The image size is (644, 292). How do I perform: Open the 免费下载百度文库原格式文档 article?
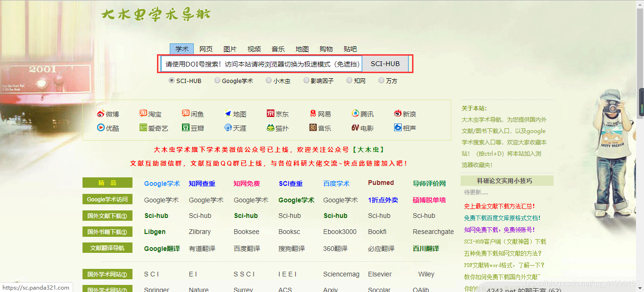[x=502, y=218]
